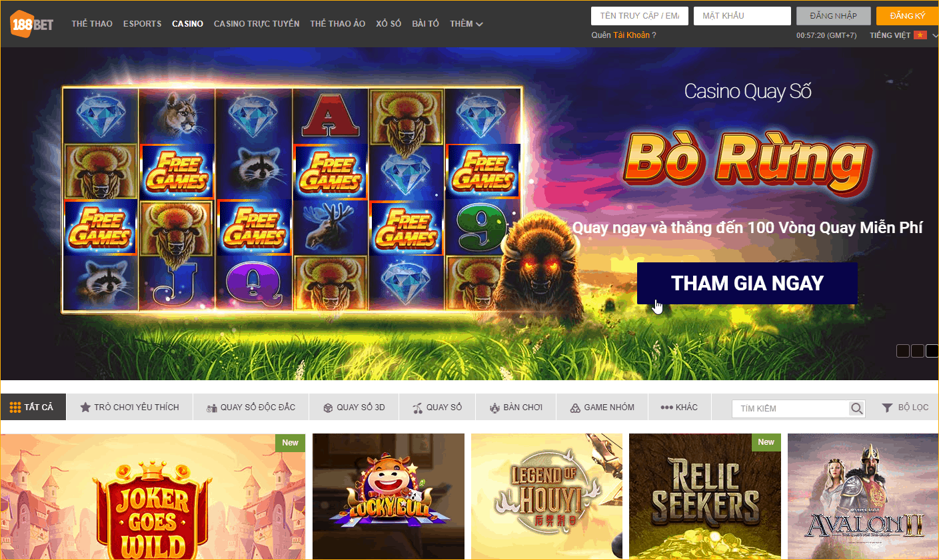939x560 pixels.
Task: Click the ĐĂNG KÝ register button
Action: point(907,16)
